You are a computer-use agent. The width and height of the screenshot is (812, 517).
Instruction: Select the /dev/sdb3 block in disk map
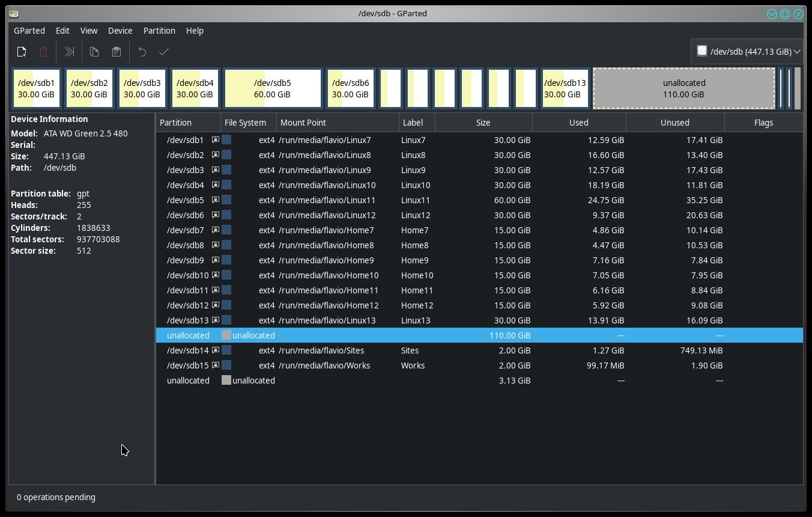click(142, 88)
